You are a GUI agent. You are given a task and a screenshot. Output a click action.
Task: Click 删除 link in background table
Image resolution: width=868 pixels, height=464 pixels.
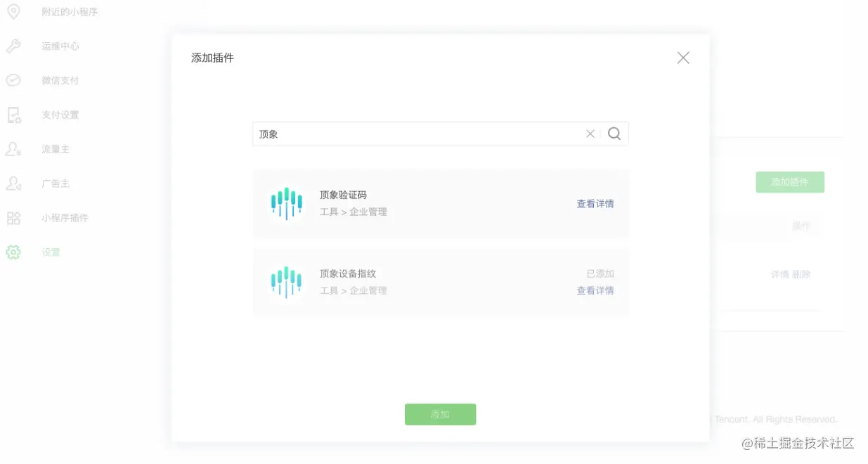[x=801, y=274]
